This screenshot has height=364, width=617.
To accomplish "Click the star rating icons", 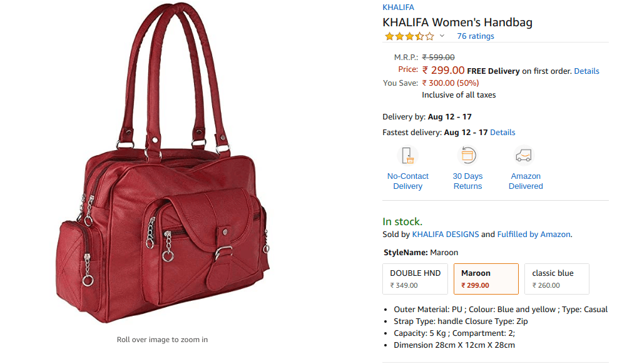I will (x=409, y=36).
